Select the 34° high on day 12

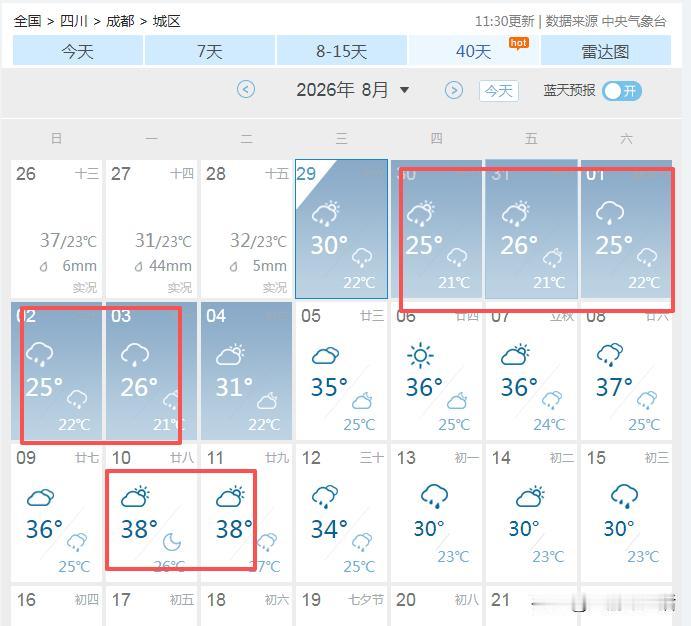(x=329, y=530)
